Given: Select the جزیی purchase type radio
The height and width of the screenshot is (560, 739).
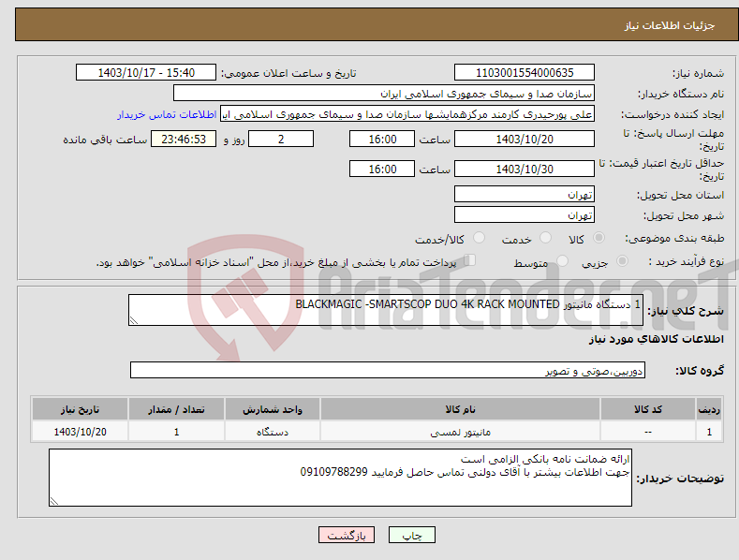Looking at the screenshot, I should point(622,260).
